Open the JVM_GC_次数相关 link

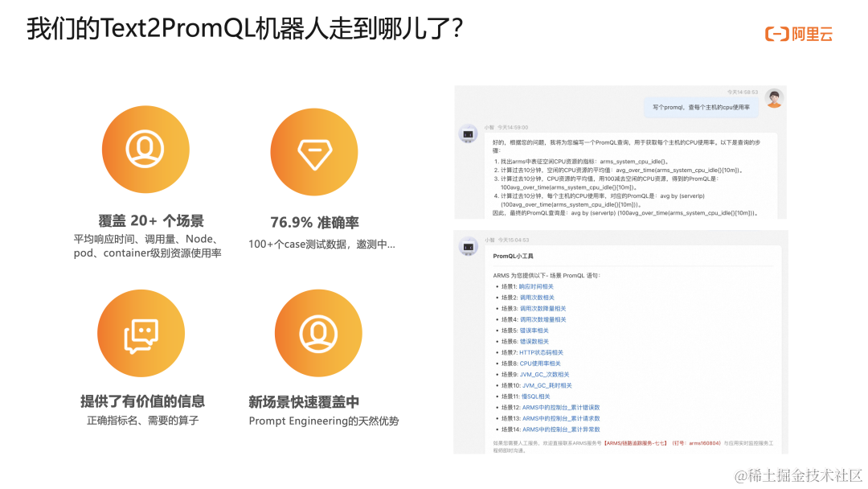pos(544,375)
